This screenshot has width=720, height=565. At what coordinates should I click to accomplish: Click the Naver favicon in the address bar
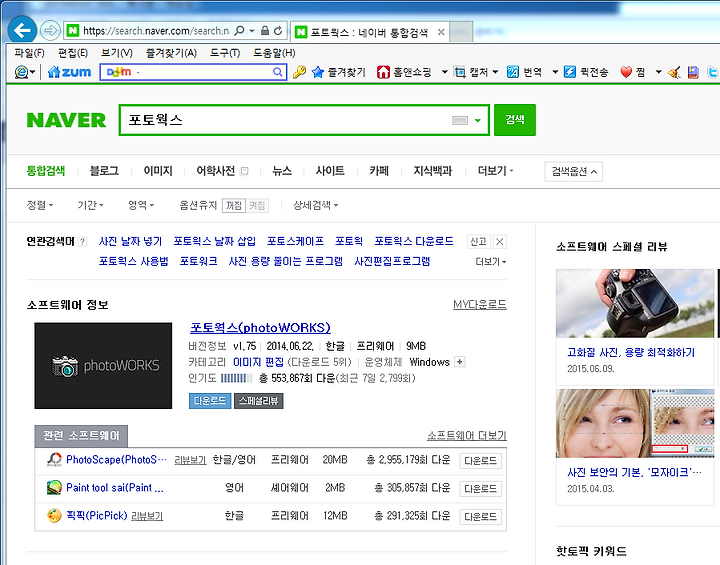[x=72, y=31]
